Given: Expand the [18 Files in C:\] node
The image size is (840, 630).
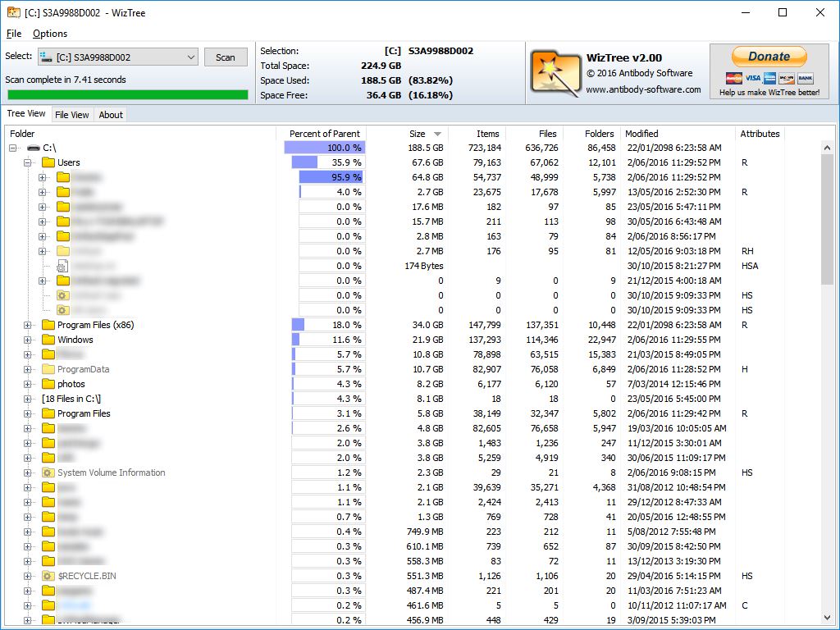Looking at the screenshot, I should point(27,399).
